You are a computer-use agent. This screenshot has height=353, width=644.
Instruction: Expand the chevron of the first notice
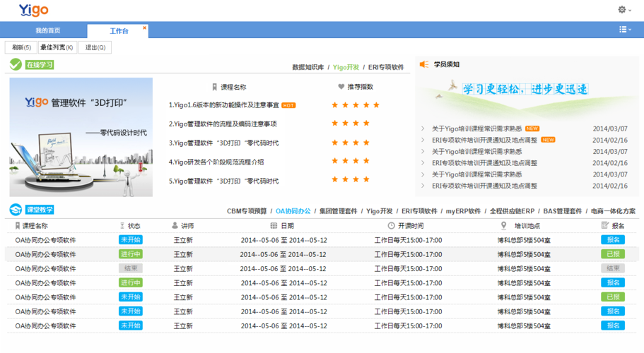coord(423,128)
